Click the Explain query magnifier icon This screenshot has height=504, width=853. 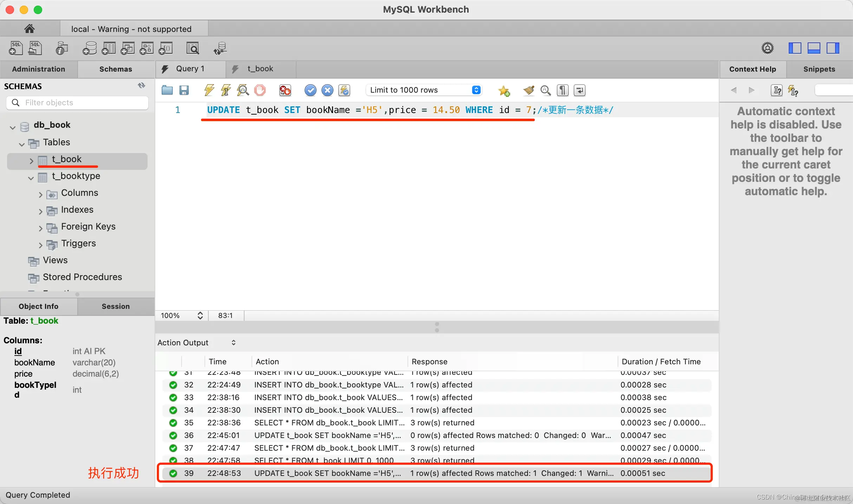click(243, 90)
